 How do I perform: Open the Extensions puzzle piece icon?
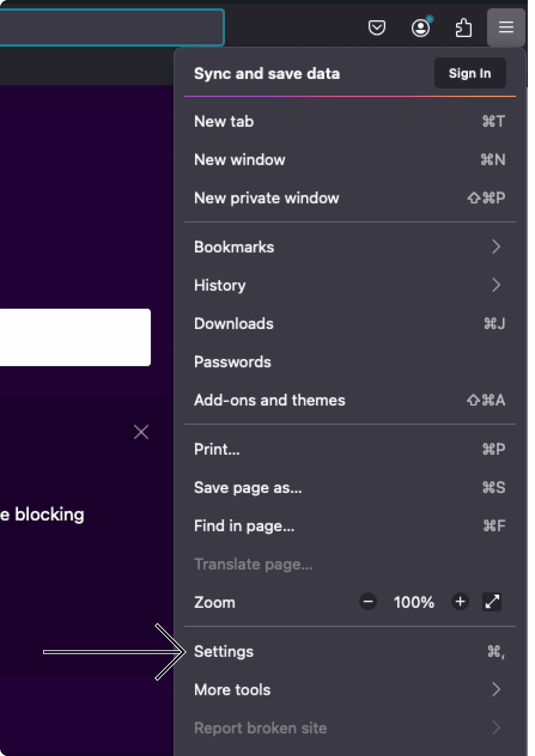[x=464, y=28]
